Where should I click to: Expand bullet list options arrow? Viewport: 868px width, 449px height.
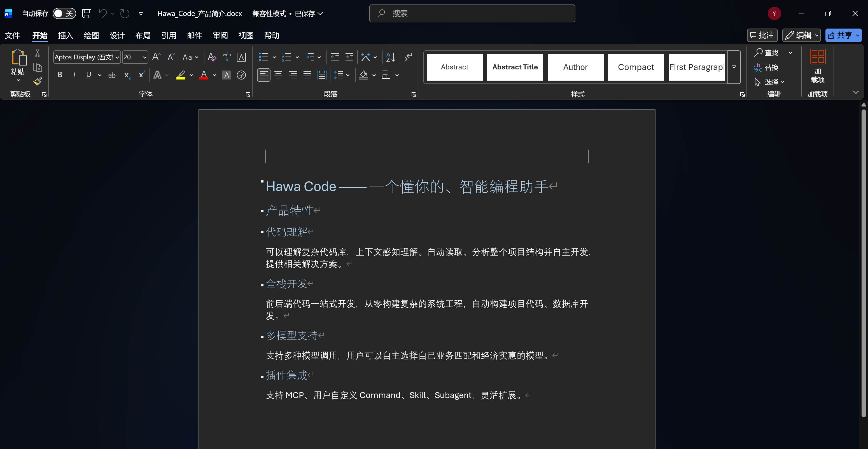[274, 57]
